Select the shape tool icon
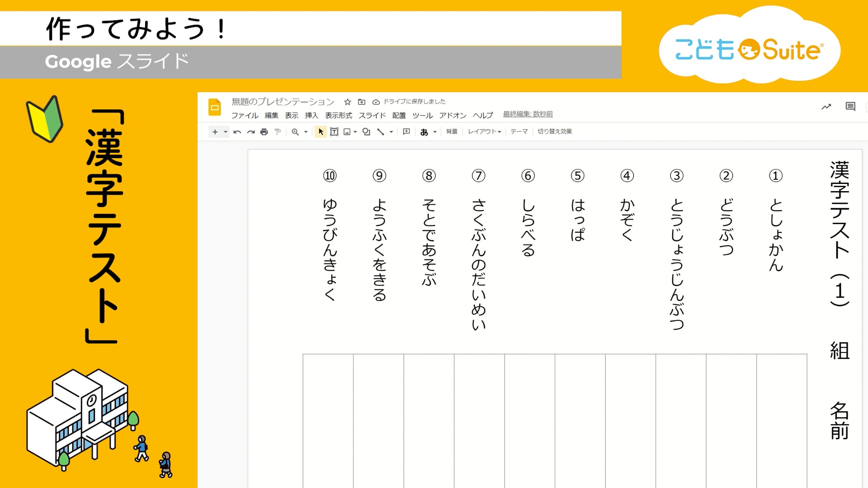This screenshot has width=868, height=488. coord(366,132)
